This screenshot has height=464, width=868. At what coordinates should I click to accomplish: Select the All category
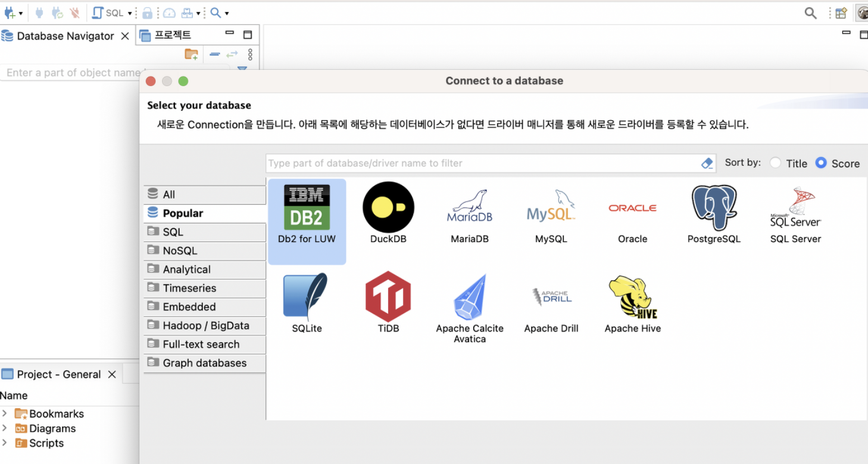point(205,195)
